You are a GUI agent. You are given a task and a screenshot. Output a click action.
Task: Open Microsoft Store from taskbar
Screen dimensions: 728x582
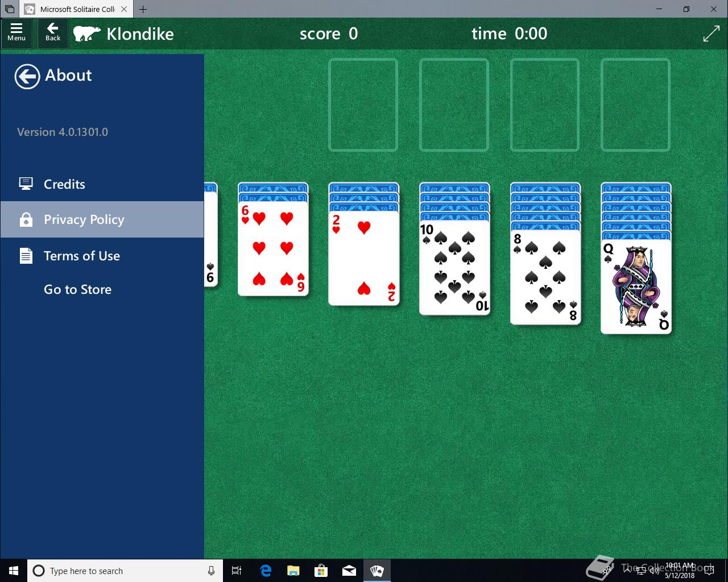tap(321, 571)
